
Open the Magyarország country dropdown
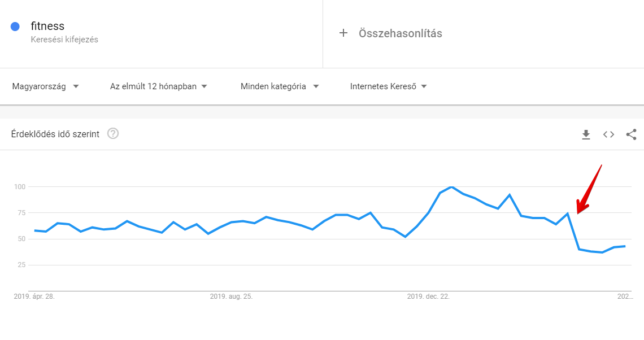(x=45, y=86)
